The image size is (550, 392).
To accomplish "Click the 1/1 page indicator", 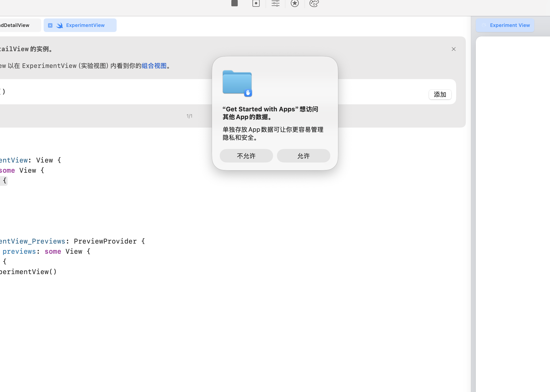I will 189,116.
